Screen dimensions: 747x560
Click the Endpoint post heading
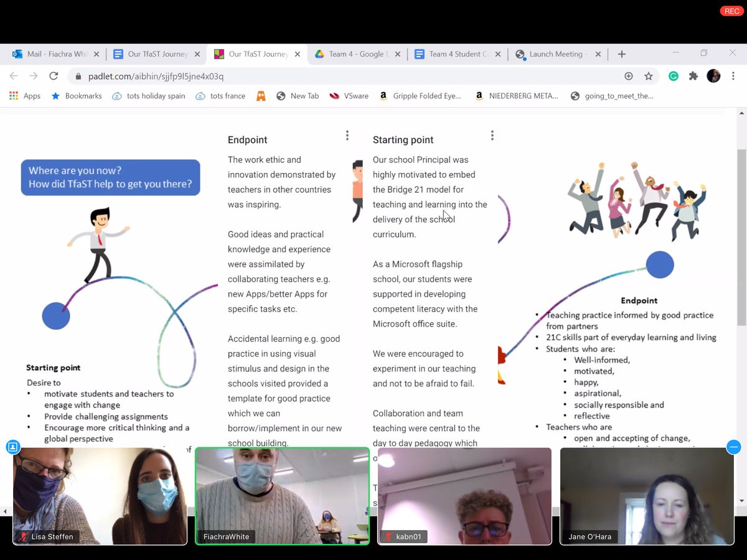click(x=247, y=140)
